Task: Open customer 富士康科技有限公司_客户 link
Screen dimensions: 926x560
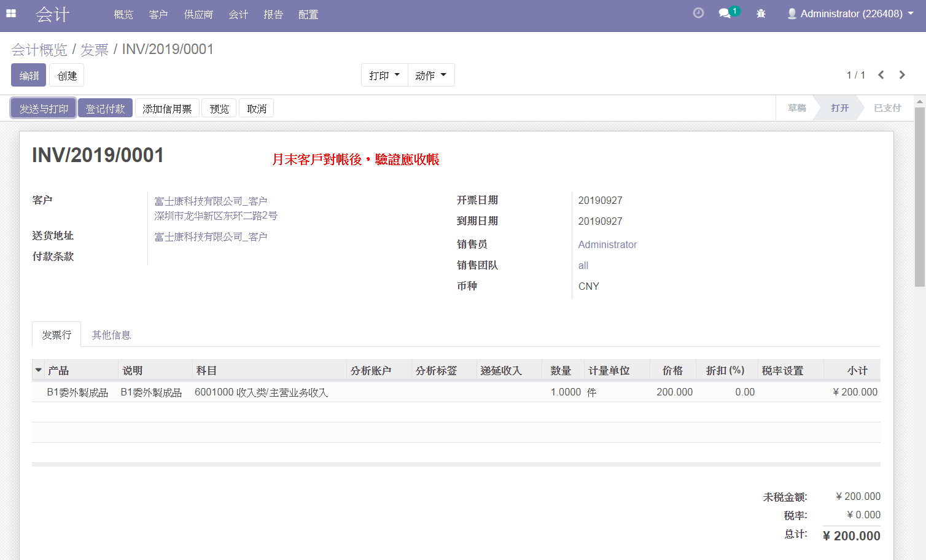Action: (x=211, y=201)
